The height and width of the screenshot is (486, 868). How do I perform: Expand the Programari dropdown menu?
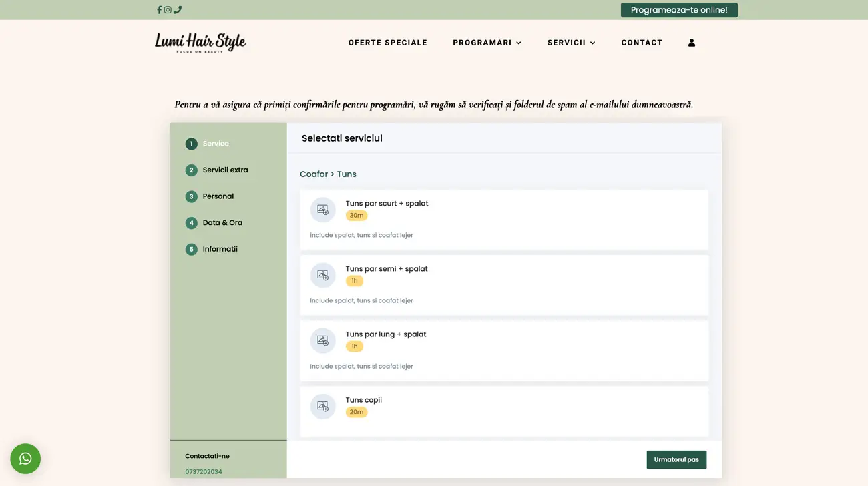tap(487, 43)
